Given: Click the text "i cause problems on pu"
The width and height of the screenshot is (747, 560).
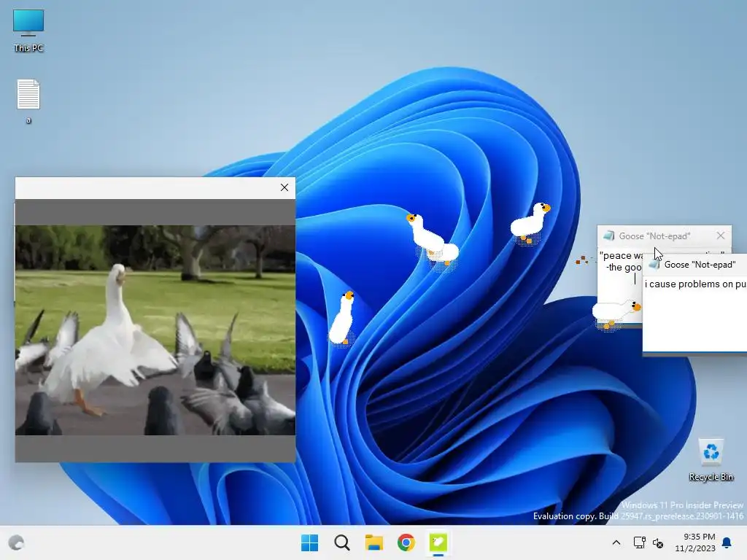Looking at the screenshot, I should tap(695, 284).
